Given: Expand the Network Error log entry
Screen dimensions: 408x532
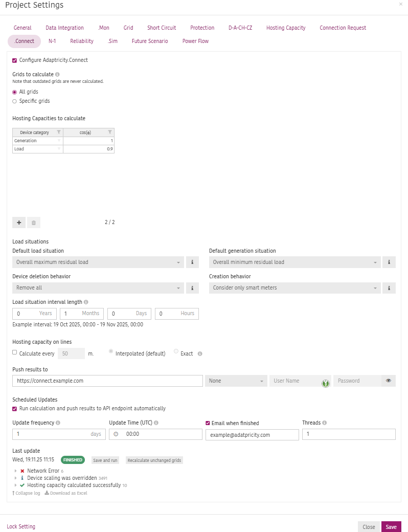Looking at the screenshot, I should point(15,471).
